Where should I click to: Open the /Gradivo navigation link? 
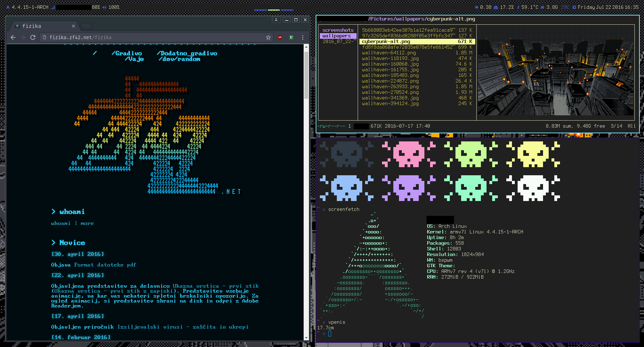(126, 53)
